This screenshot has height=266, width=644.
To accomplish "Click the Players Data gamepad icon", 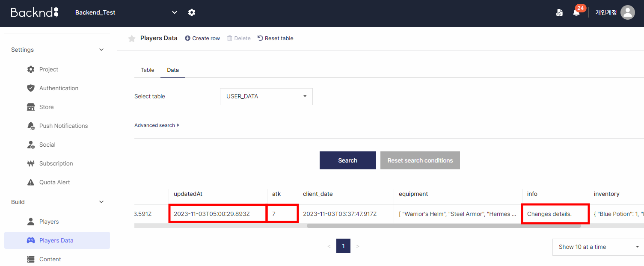I will coord(30,240).
